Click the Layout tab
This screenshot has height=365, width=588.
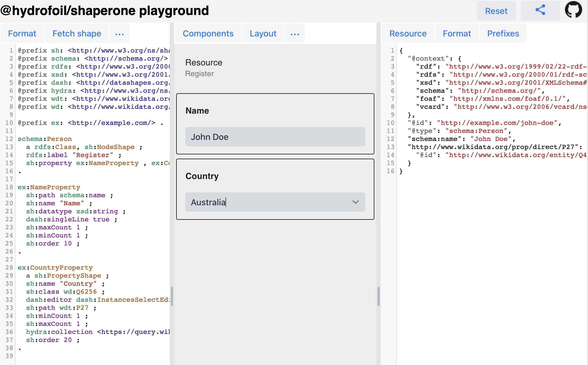click(x=263, y=33)
